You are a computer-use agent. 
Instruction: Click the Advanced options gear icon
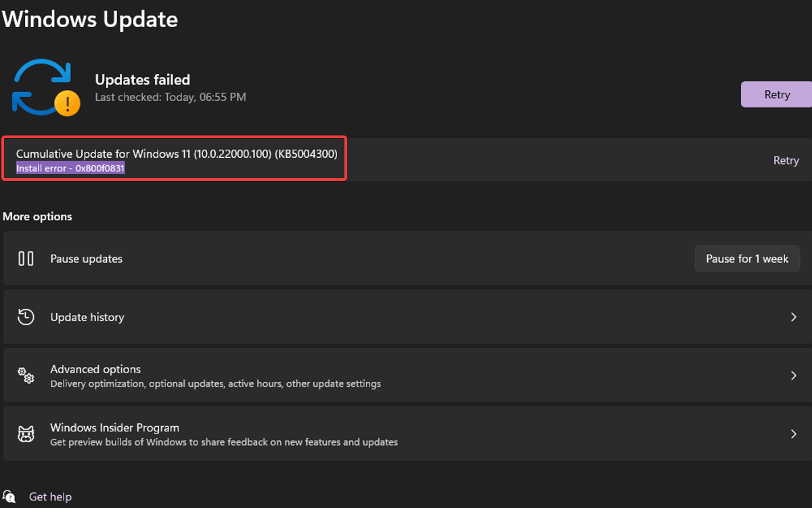26,375
